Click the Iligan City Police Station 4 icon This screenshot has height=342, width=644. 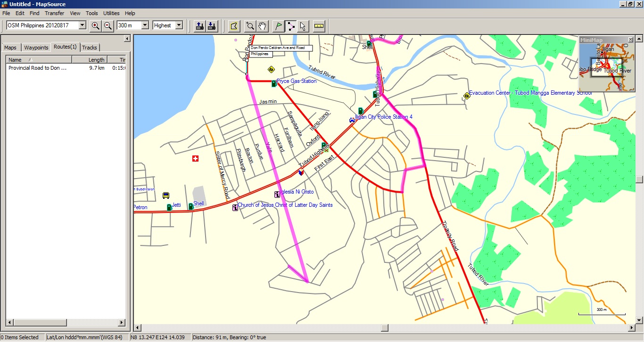[x=352, y=120]
